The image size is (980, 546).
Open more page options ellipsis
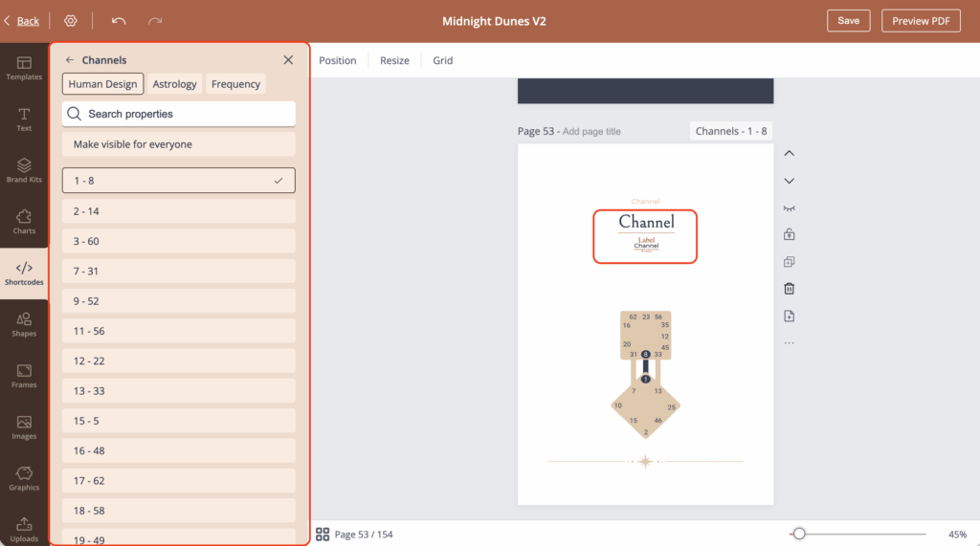(790, 343)
